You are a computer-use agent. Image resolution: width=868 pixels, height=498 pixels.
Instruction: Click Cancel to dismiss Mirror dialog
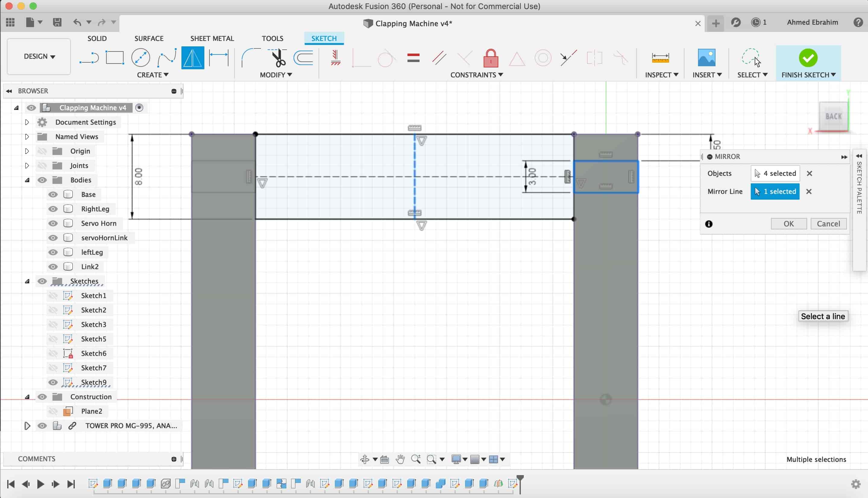tap(828, 223)
